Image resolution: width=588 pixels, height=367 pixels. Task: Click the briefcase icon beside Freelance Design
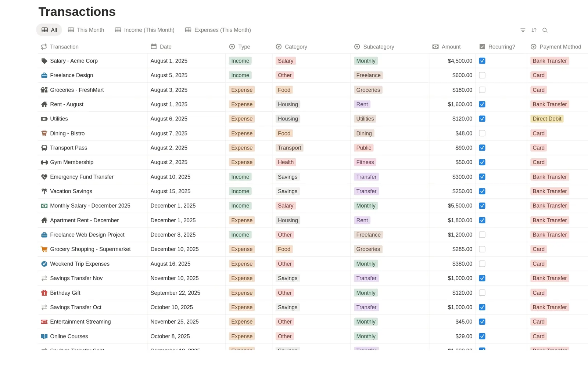tap(44, 75)
